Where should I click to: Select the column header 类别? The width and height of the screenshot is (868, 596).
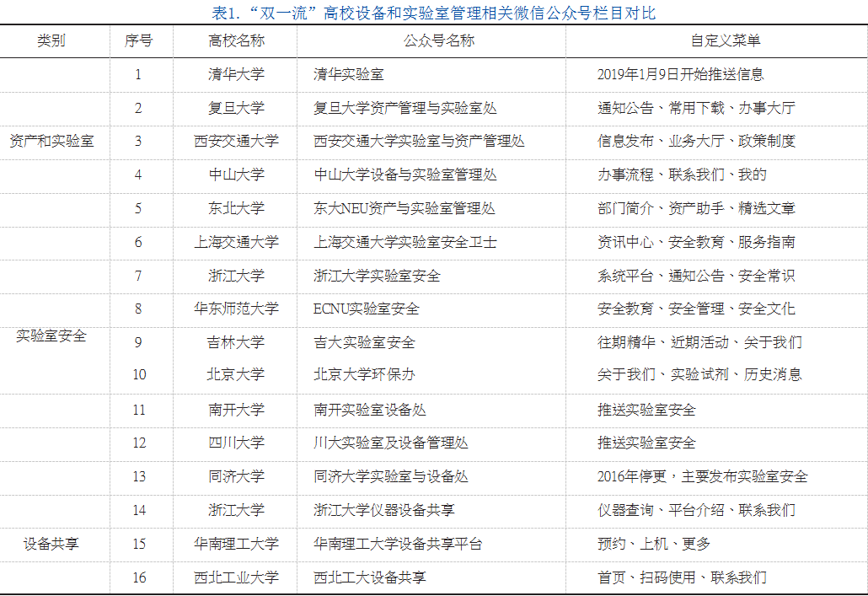(x=51, y=40)
